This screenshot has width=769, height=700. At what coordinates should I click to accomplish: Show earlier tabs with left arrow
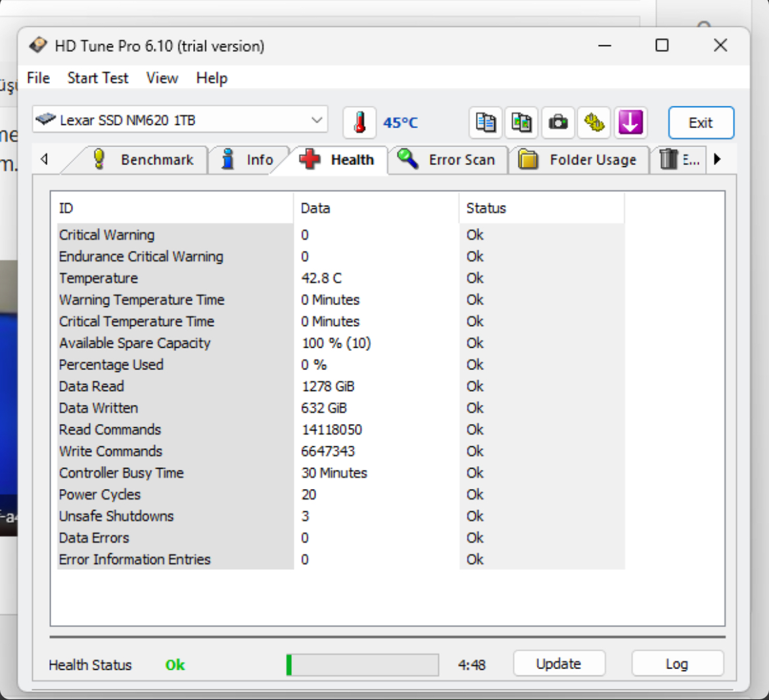[45, 160]
